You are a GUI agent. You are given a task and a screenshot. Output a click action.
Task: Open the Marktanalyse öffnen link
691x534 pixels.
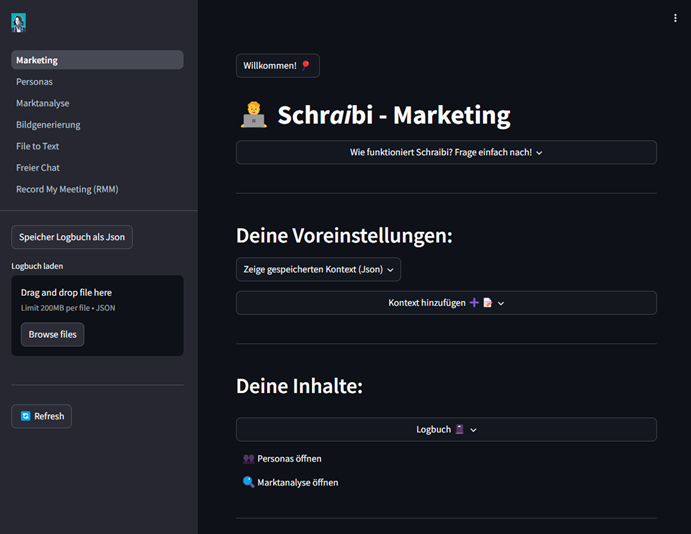tap(297, 482)
